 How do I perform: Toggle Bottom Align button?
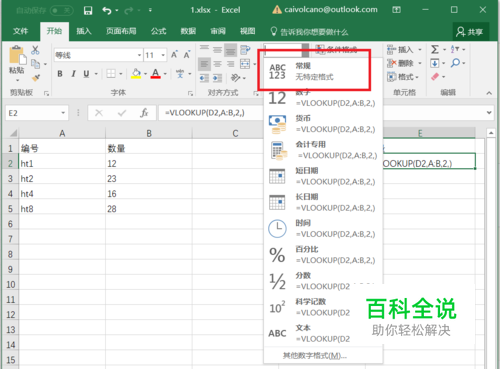click(230, 50)
